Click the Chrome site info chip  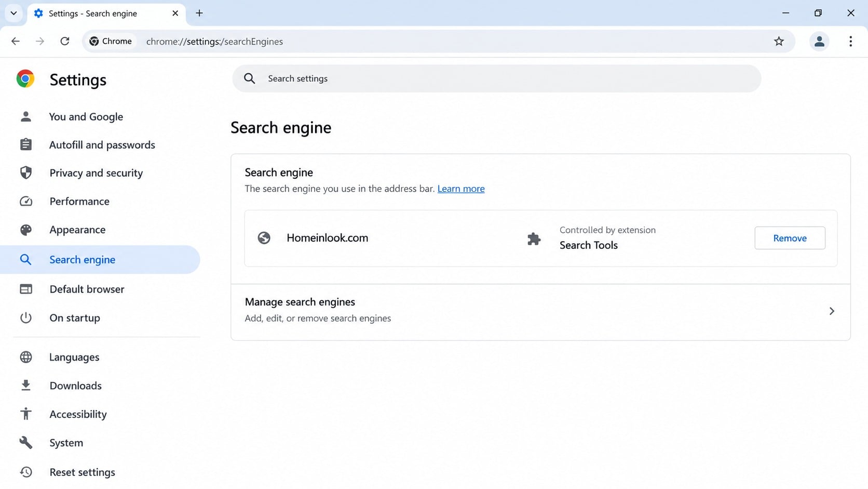pos(111,41)
